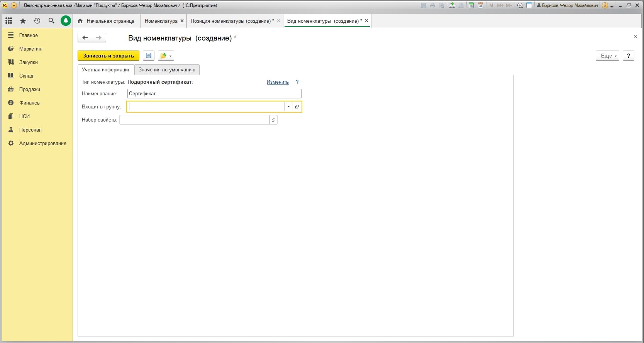644x343 pixels.
Task: Open the calculator icon in title bar
Action: tap(471, 5)
